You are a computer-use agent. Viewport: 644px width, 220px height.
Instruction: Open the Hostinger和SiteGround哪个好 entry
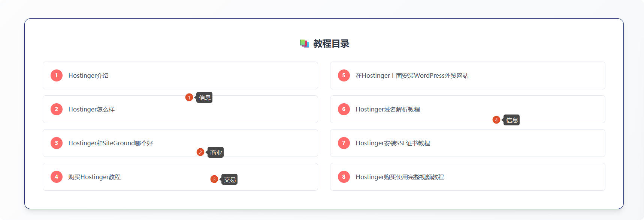[x=110, y=143]
